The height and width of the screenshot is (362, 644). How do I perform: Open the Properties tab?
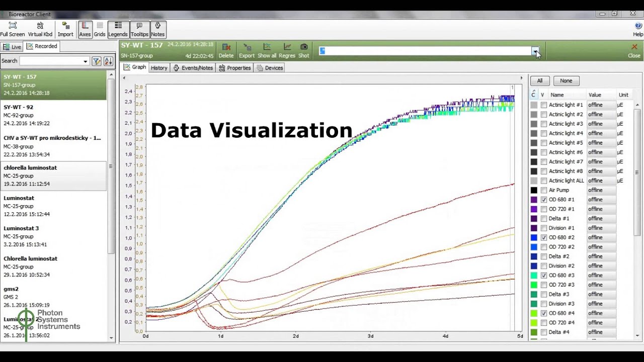[x=234, y=68]
